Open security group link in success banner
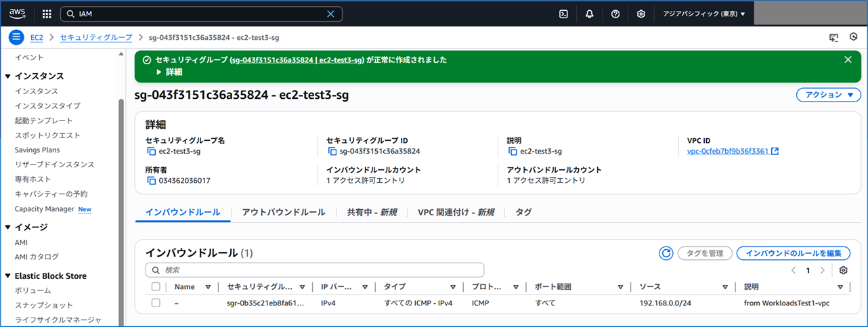Screen dimensions: 868x327 tap(297, 60)
